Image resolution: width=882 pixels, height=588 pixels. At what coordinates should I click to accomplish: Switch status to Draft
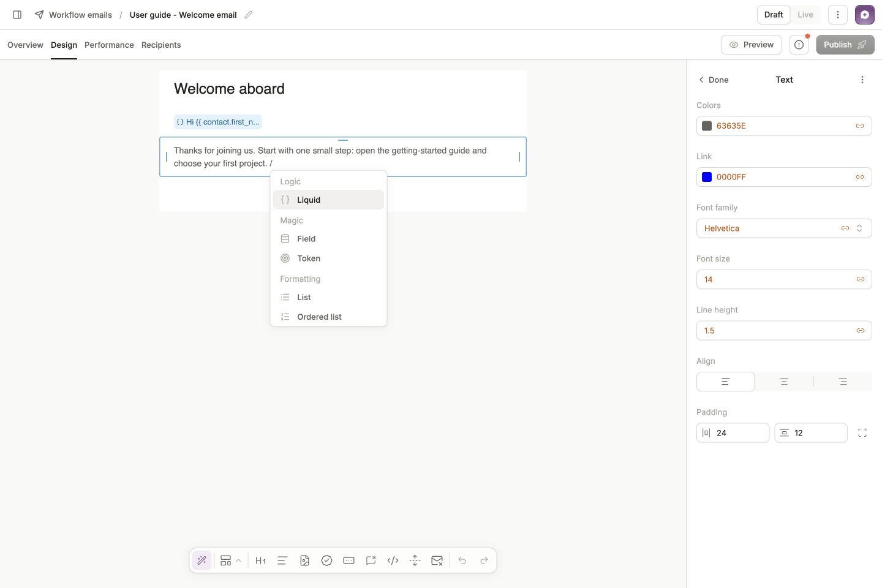(774, 15)
